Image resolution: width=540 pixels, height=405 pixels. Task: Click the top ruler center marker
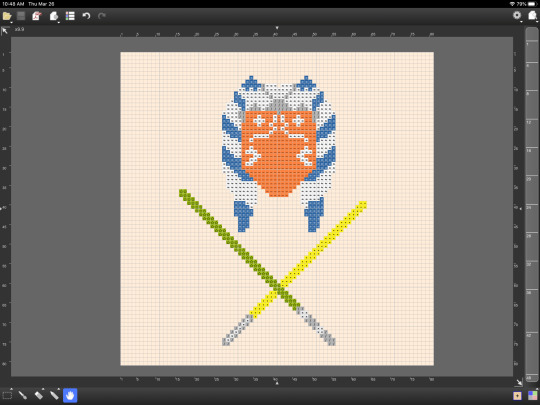point(277,28)
